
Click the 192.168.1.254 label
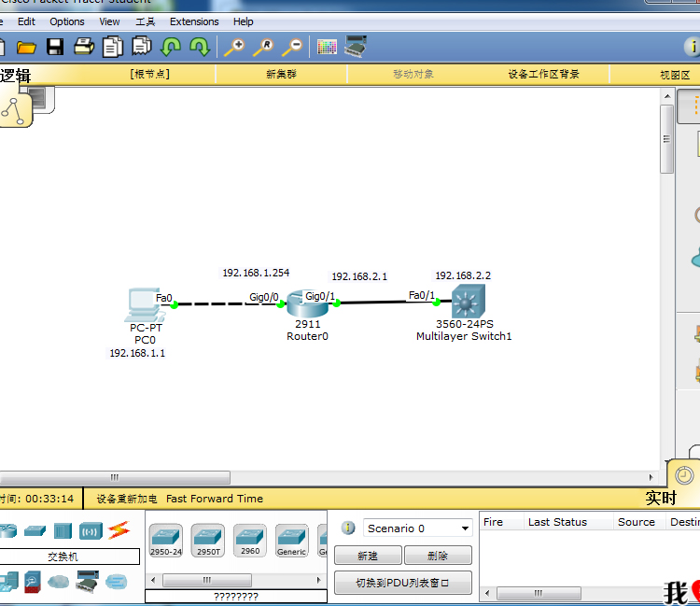(256, 273)
